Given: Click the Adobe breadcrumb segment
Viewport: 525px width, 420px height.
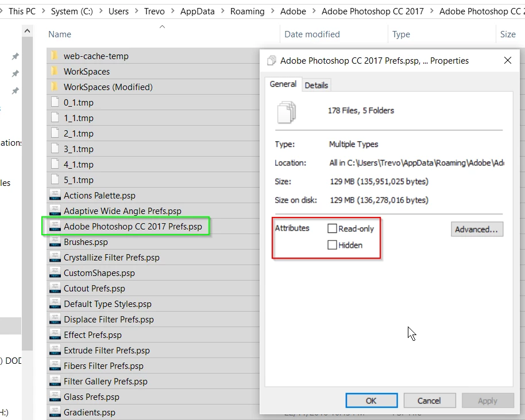Looking at the screenshot, I should 293,11.
